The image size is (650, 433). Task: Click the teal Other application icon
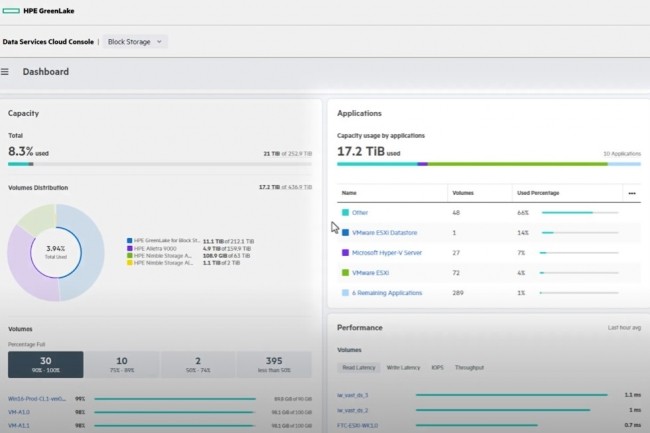pyautogui.click(x=345, y=212)
